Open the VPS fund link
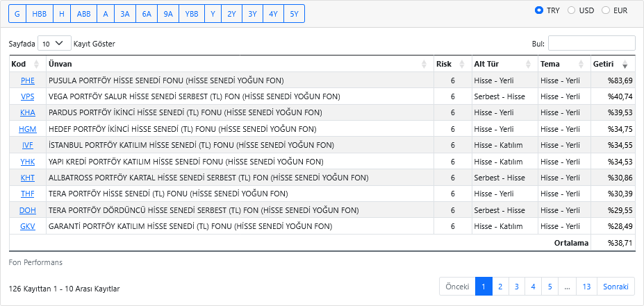The image size is (644, 306). 28,97
